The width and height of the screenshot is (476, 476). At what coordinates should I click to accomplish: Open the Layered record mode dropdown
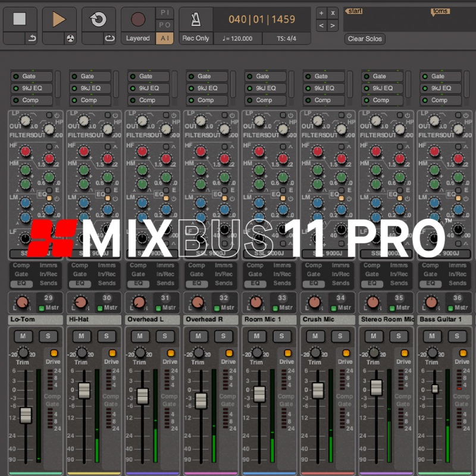coord(137,39)
